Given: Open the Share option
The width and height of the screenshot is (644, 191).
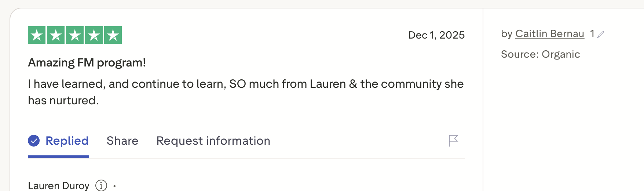Looking at the screenshot, I should (x=122, y=141).
